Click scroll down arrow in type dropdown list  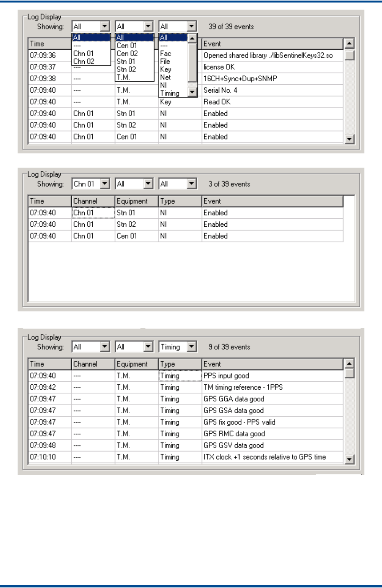pos(192,92)
